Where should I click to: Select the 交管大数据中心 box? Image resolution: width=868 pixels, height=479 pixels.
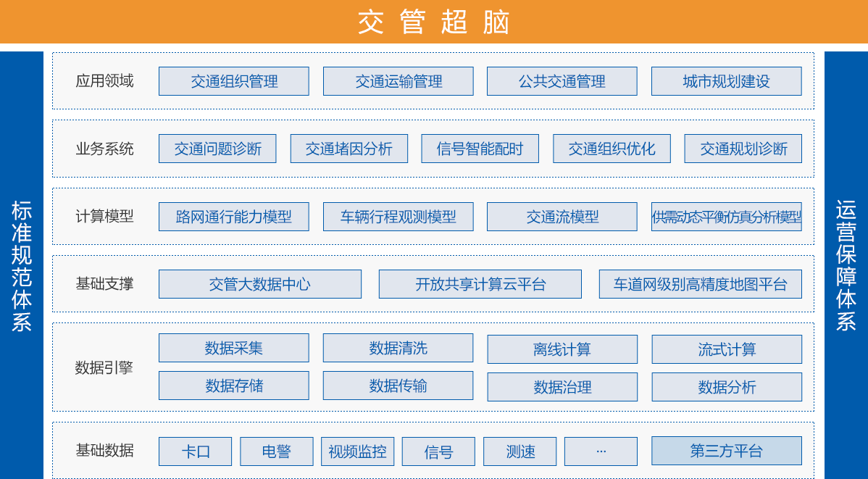(260, 284)
